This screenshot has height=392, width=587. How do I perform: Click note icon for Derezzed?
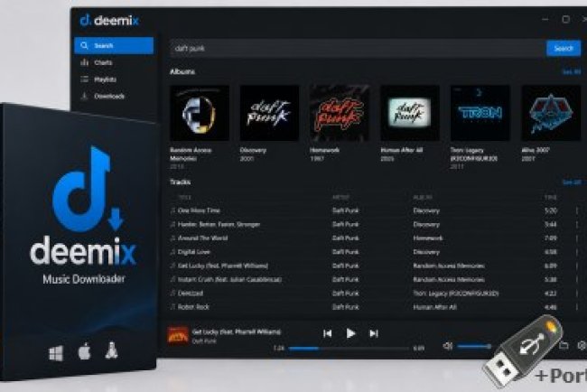pyautogui.click(x=173, y=294)
